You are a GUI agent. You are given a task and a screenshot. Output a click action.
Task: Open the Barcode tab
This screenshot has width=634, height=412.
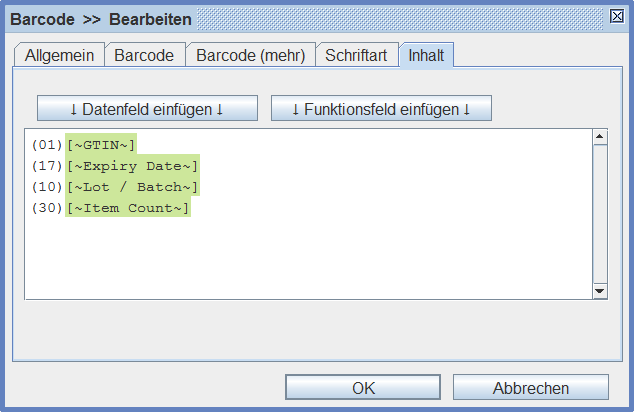(x=144, y=55)
